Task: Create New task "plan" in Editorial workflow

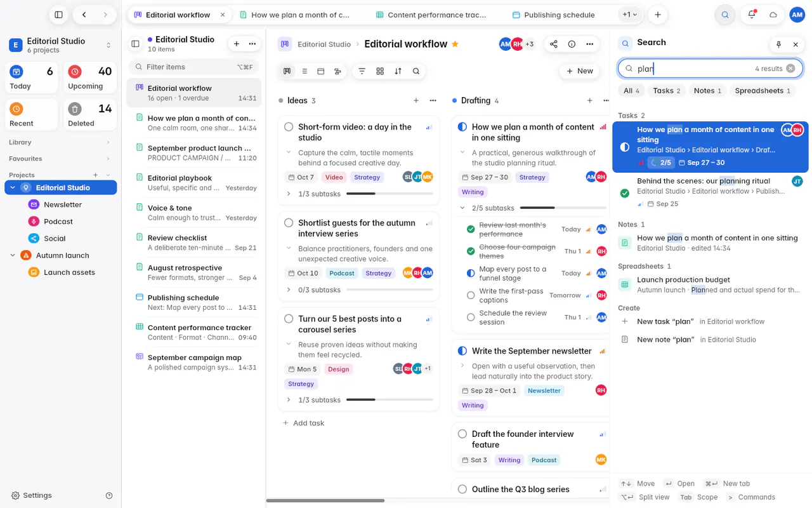Action: coord(710,321)
